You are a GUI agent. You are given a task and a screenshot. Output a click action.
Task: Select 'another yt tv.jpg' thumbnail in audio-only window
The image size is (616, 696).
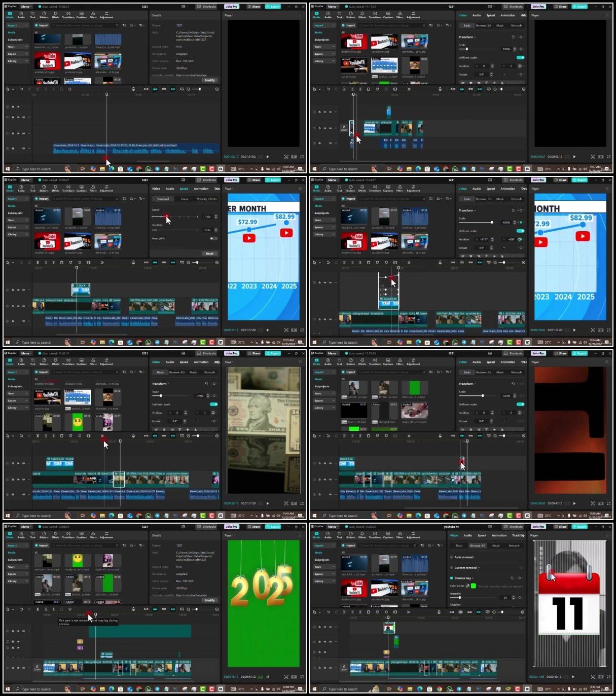pos(47,61)
